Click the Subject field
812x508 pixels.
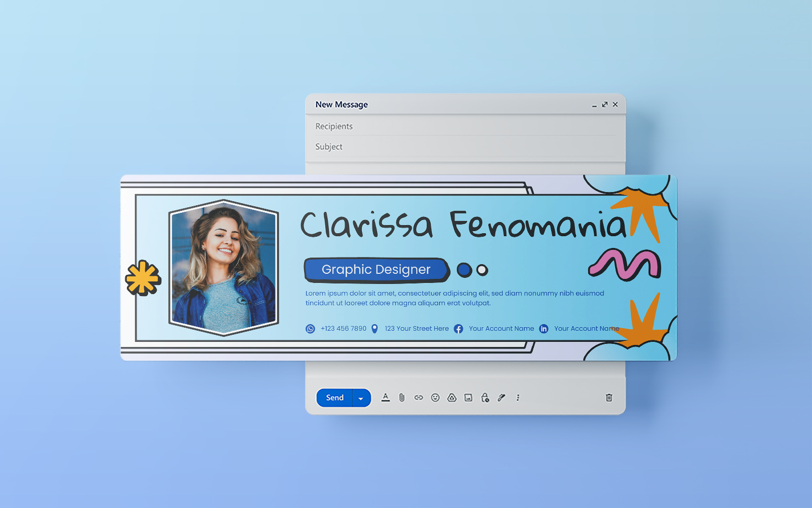click(x=457, y=147)
